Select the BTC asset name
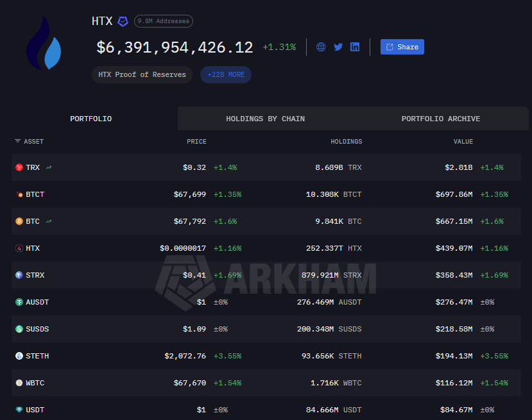The image size is (532, 420). [33, 221]
